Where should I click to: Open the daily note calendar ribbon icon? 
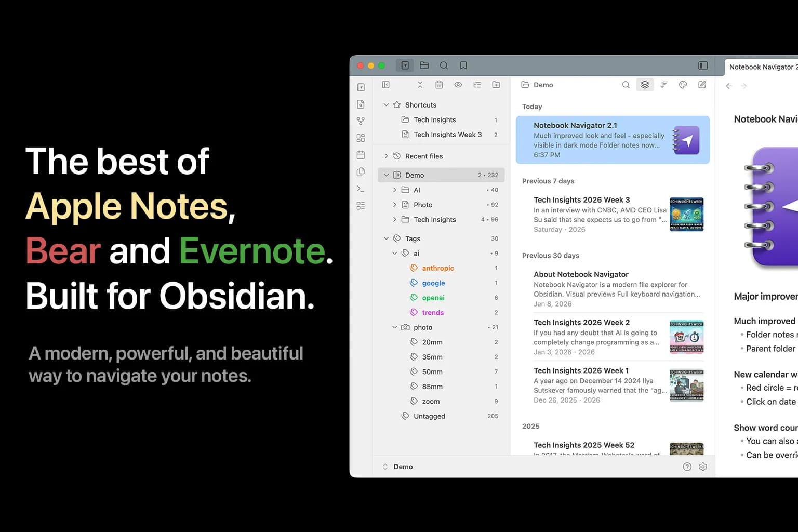coord(361,155)
